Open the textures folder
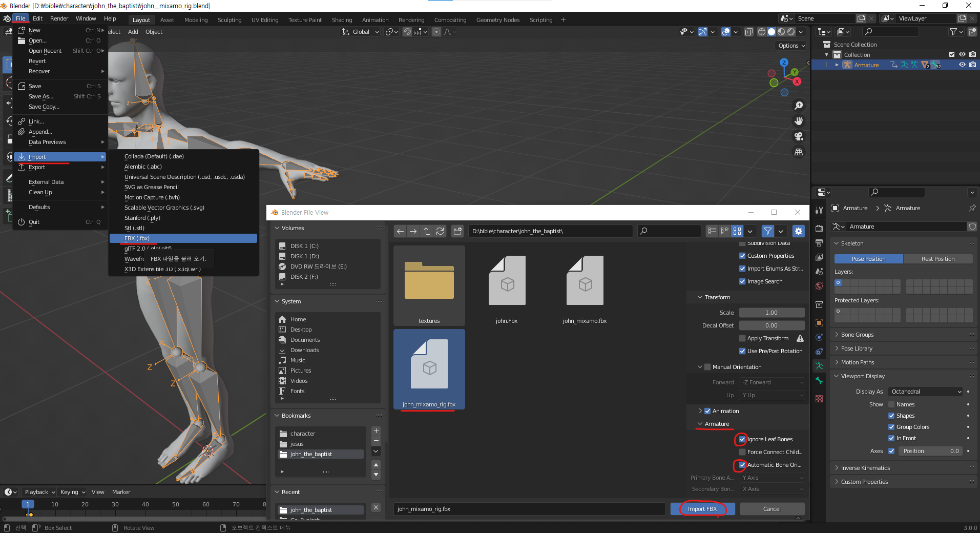The width and height of the screenshot is (980, 533). [x=429, y=285]
